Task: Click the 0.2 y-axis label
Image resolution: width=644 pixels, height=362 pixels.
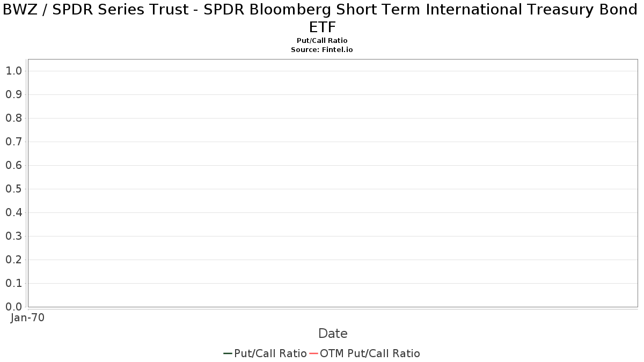Action: point(13,260)
